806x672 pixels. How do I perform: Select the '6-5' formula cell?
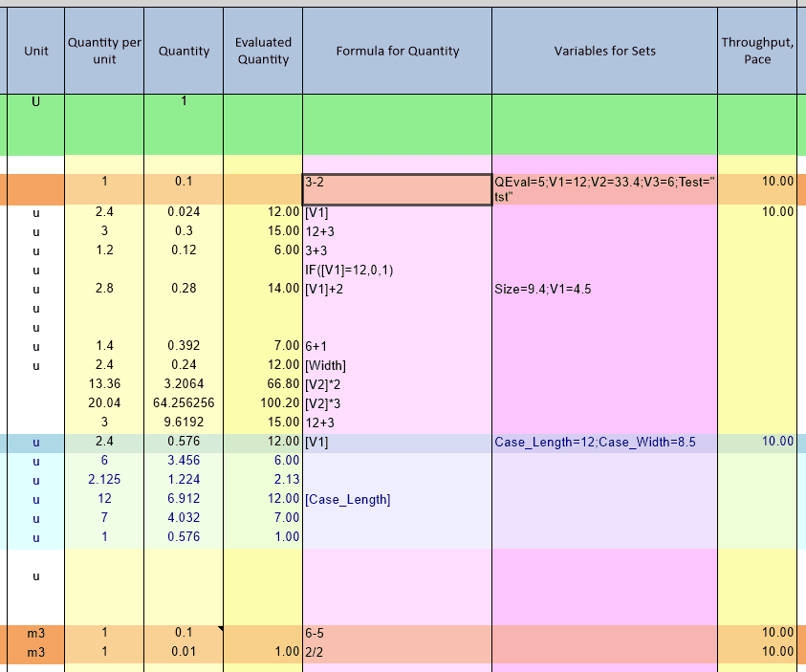(397, 633)
